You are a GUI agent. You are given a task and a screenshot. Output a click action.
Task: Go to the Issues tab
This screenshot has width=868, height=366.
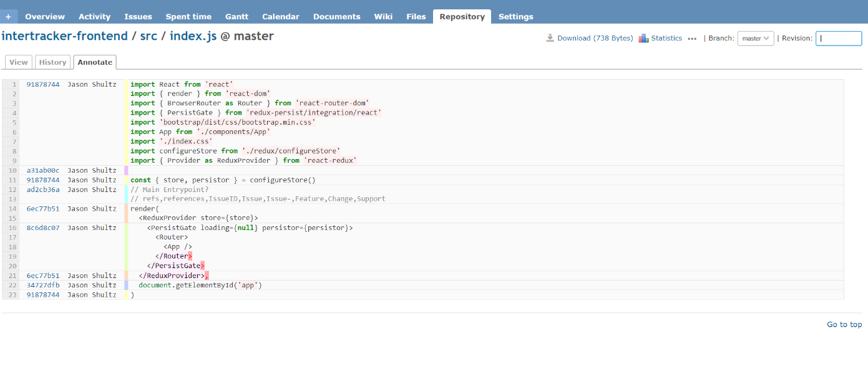pyautogui.click(x=138, y=17)
